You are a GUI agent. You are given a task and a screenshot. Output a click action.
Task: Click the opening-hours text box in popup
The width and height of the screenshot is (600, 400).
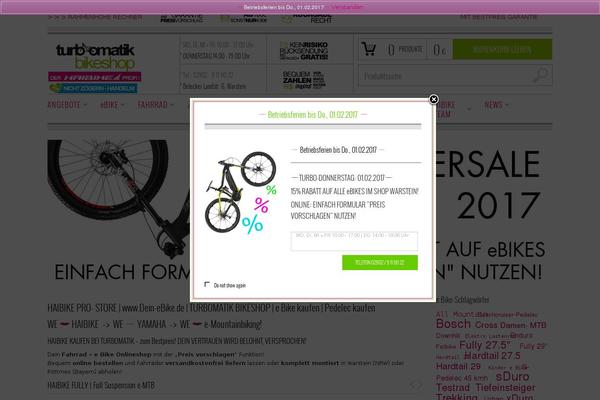354,241
